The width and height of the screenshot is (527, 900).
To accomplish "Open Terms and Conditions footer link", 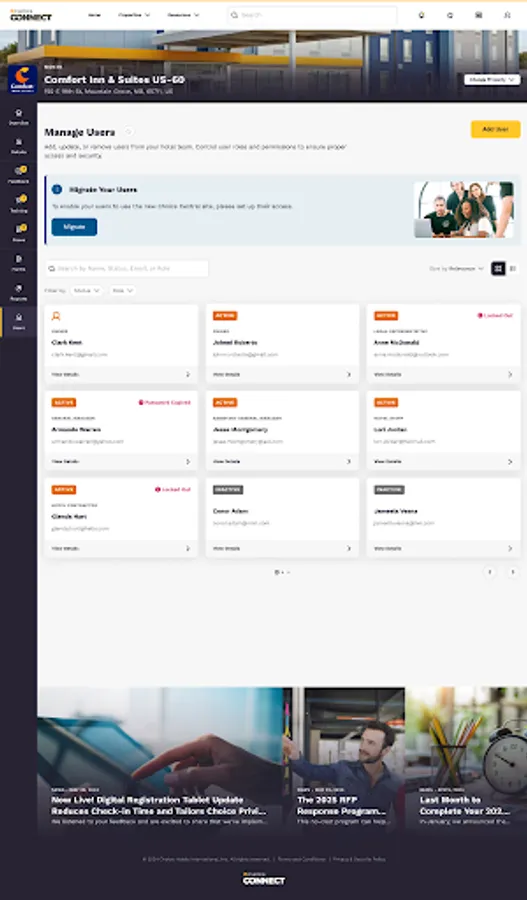I will tap(302, 859).
